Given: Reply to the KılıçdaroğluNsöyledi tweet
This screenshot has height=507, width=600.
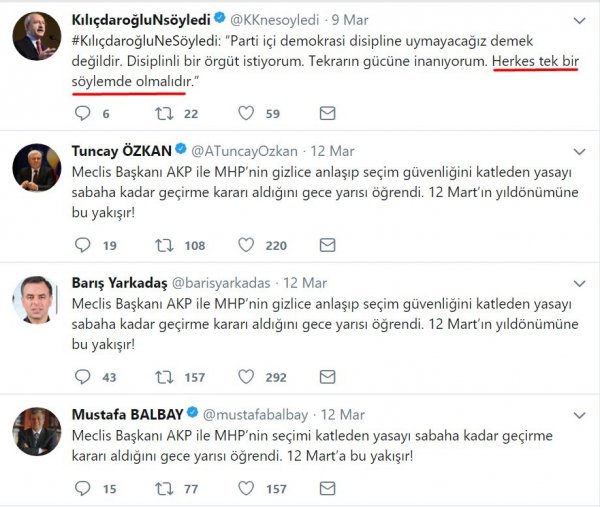Looking at the screenshot, I should [82, 113].
